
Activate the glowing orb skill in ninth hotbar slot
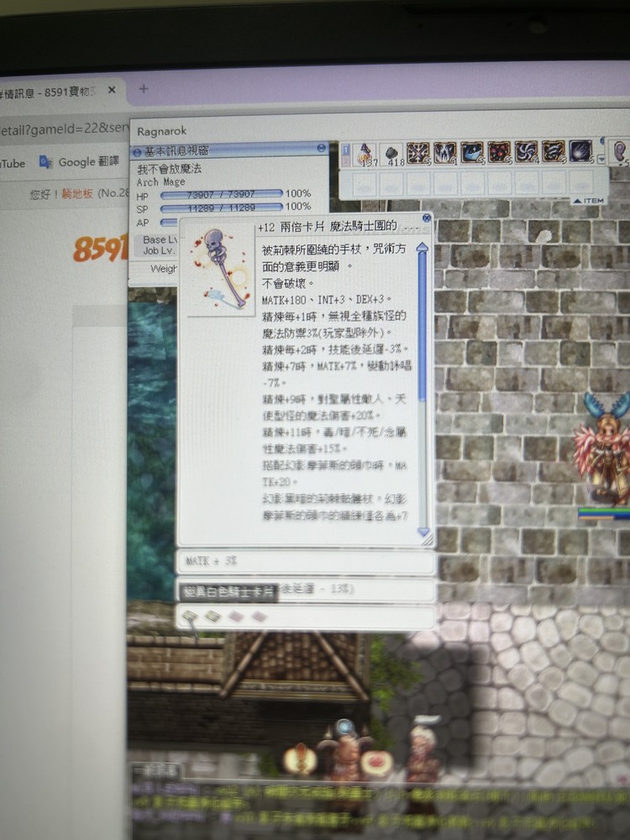coord(580,151)
